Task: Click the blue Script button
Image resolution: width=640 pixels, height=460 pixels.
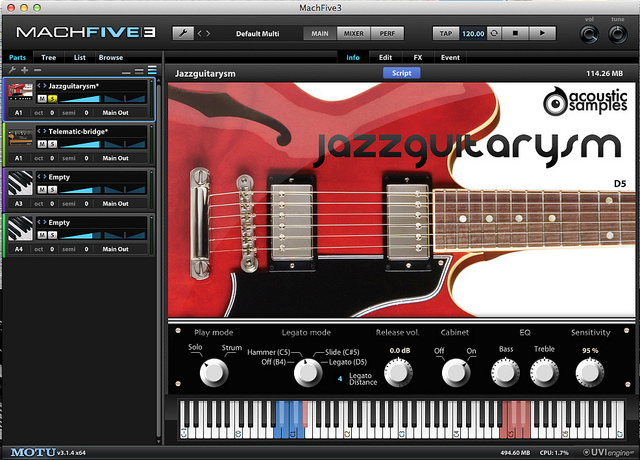Action: [x=402, y=73]
